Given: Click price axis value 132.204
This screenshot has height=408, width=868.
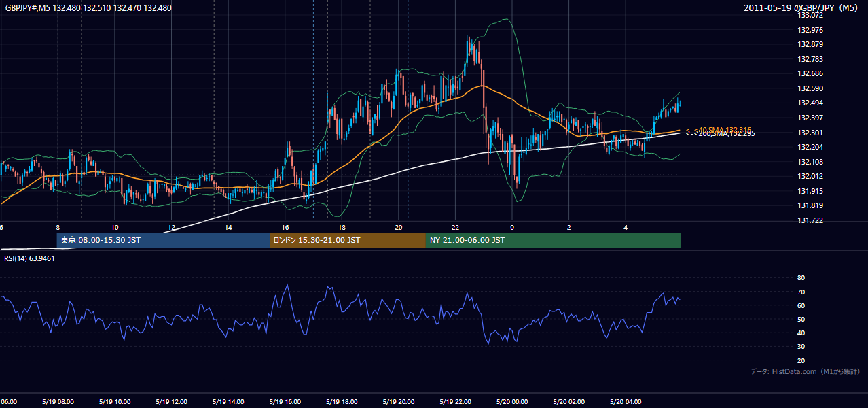Looking at the screenshot, I should [x=810, y=147].
